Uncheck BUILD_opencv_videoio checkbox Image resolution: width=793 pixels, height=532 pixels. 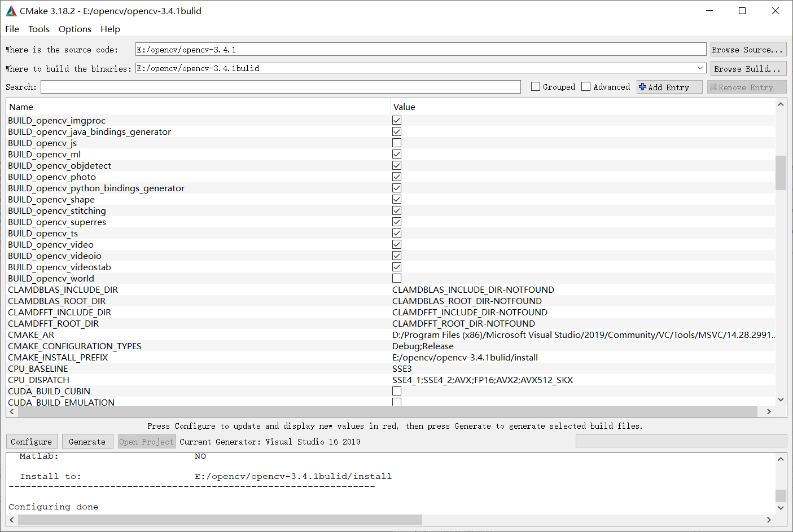click(x=397, y=256)
